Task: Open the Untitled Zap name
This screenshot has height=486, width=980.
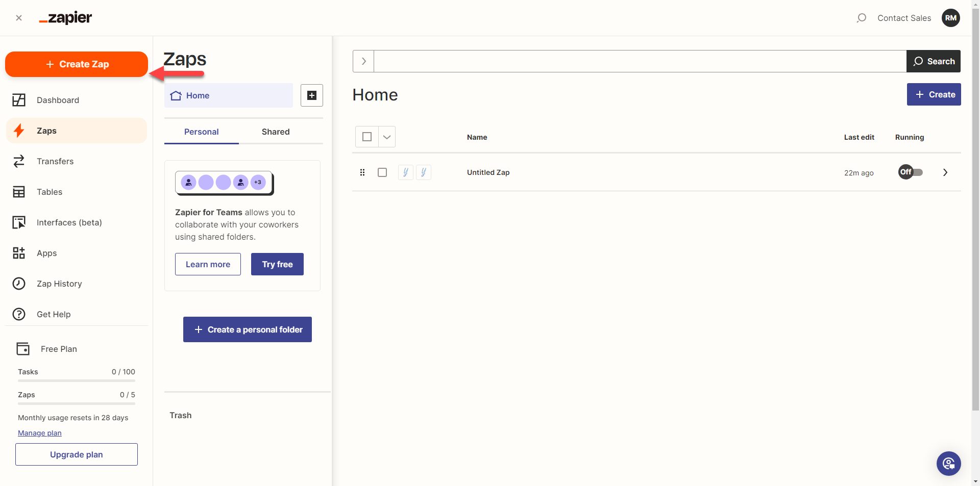Action: tap(488, 172)
